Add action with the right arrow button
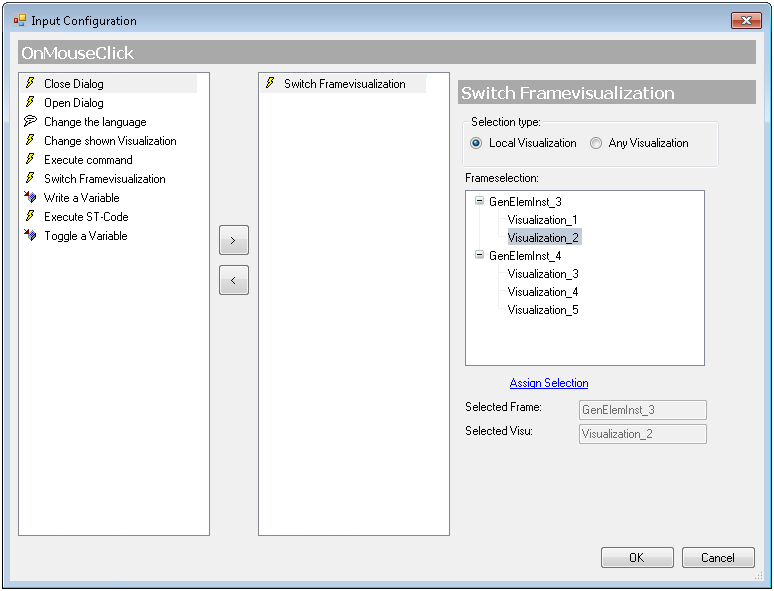This screenshot has width=774, height=591. point(233,240)
